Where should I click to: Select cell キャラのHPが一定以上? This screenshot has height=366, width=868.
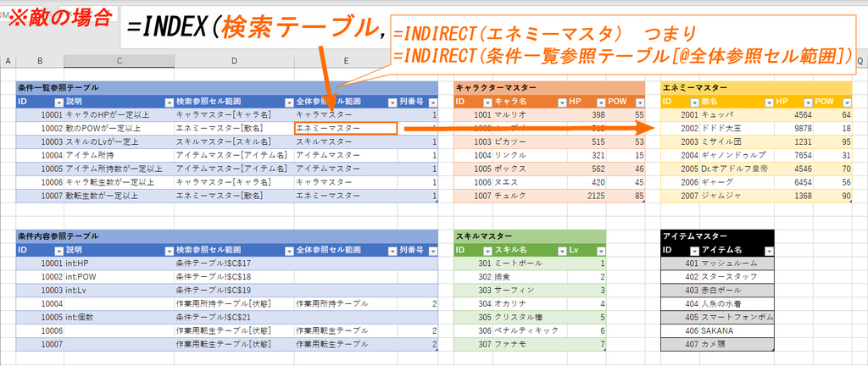pyautogui.click(x=119, y=115)
